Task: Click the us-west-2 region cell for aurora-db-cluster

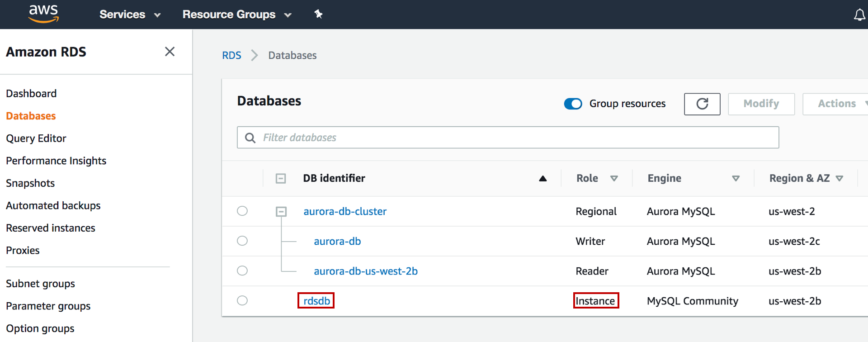Action: point(792,211)
